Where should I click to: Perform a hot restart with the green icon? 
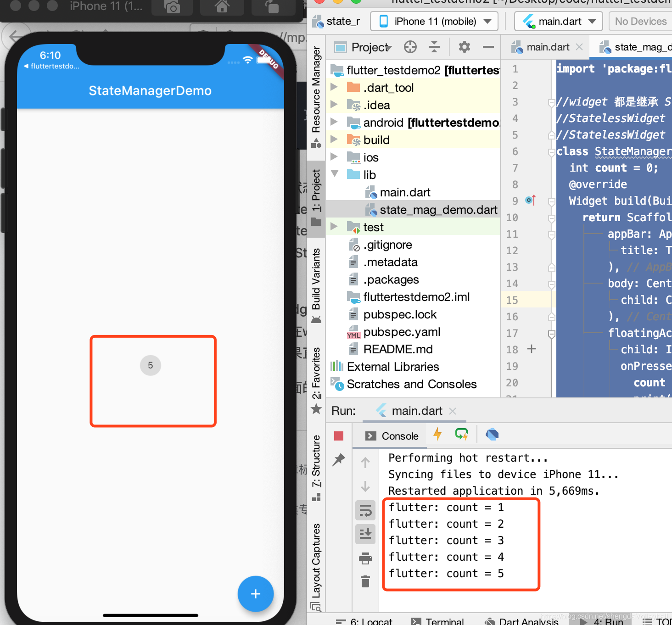pyautogui.click(x=462, y=435)
